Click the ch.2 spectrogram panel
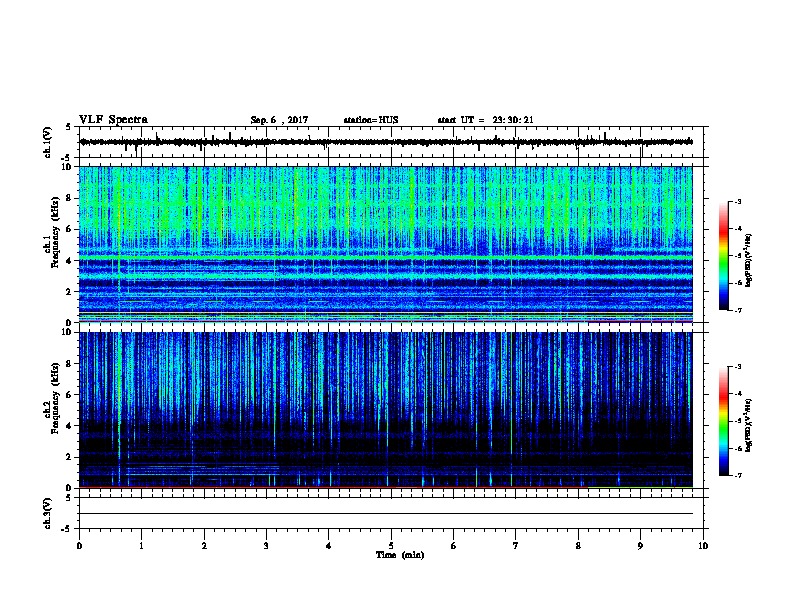 click(385, 410)
